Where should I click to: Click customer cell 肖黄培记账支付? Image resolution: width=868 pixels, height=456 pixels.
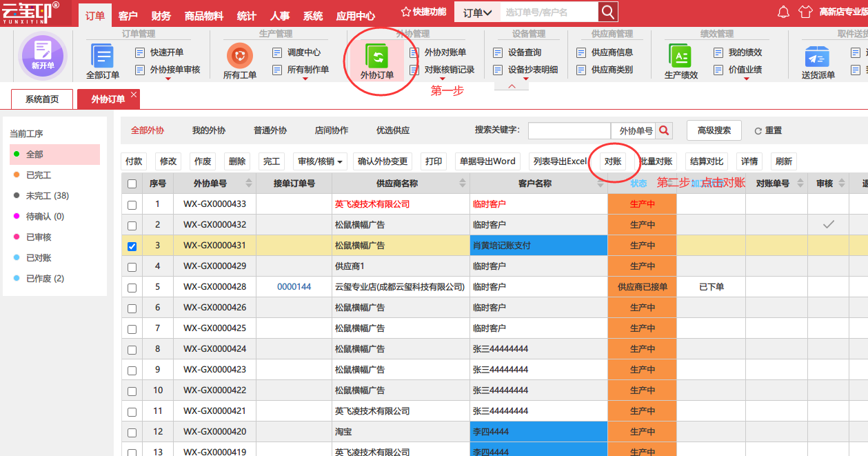538,246
